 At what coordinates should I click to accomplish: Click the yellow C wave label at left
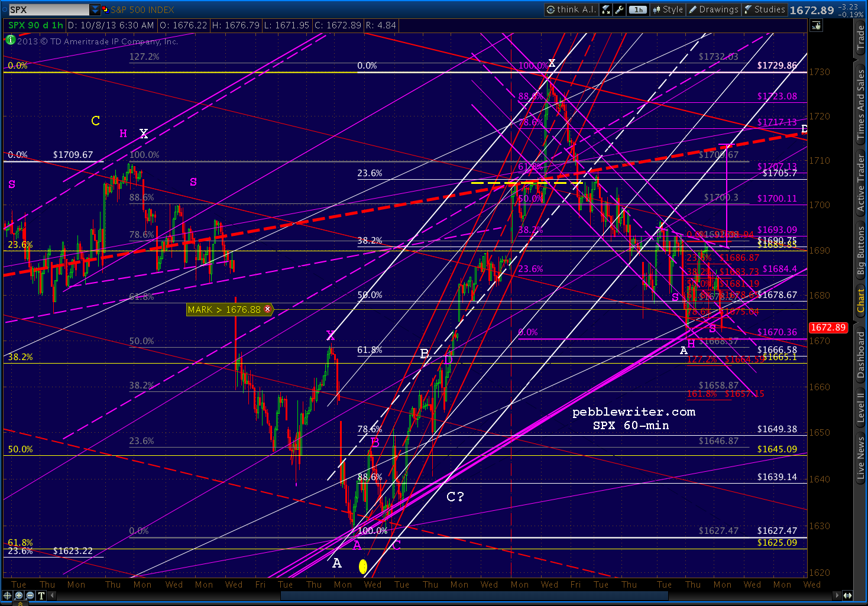96,121
